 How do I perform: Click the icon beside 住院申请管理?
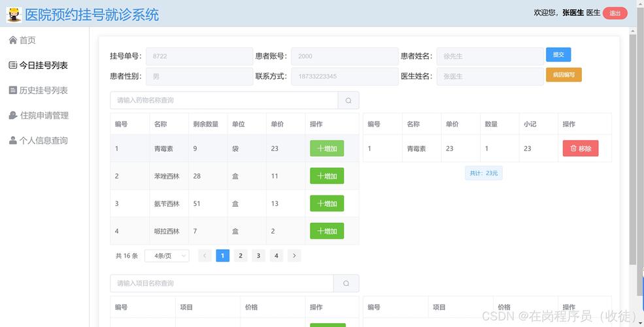(x=12, y=116)
